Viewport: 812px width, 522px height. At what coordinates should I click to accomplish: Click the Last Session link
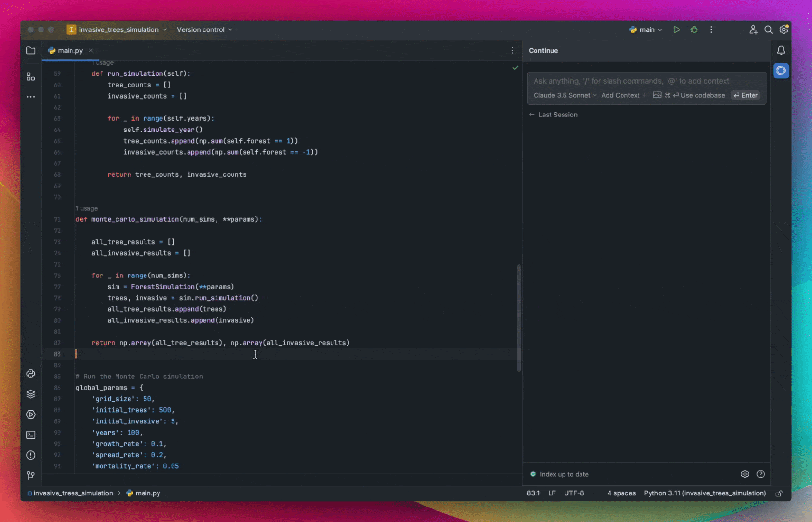(x=557, y=115)
